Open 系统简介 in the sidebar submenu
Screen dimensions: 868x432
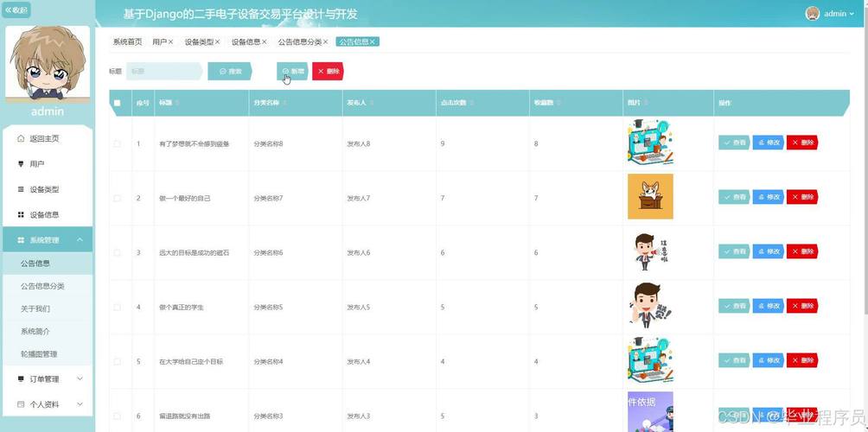[x=48, y=331]
